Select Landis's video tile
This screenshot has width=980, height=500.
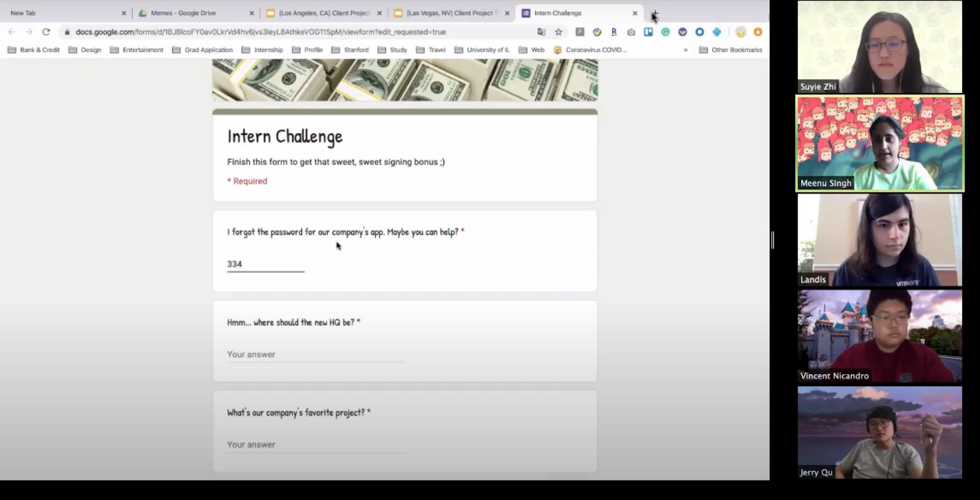click(x=880, y=240)
